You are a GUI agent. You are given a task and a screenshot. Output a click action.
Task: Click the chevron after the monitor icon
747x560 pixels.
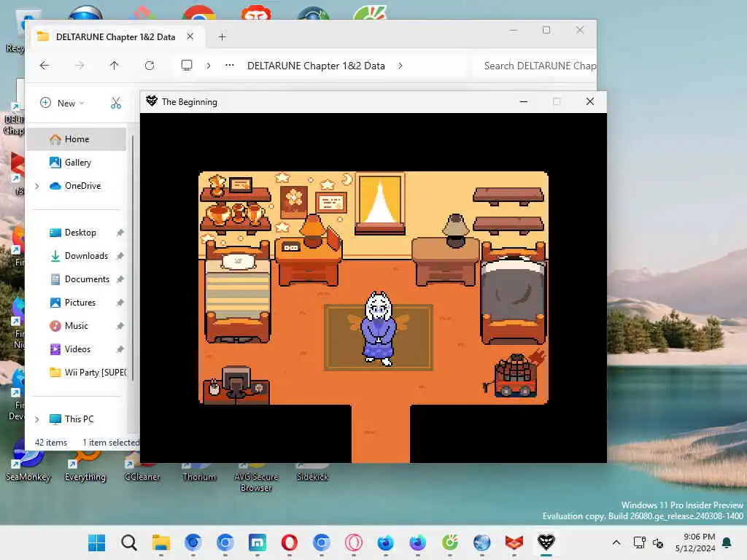pyautogui.click(x=208, y=66)
